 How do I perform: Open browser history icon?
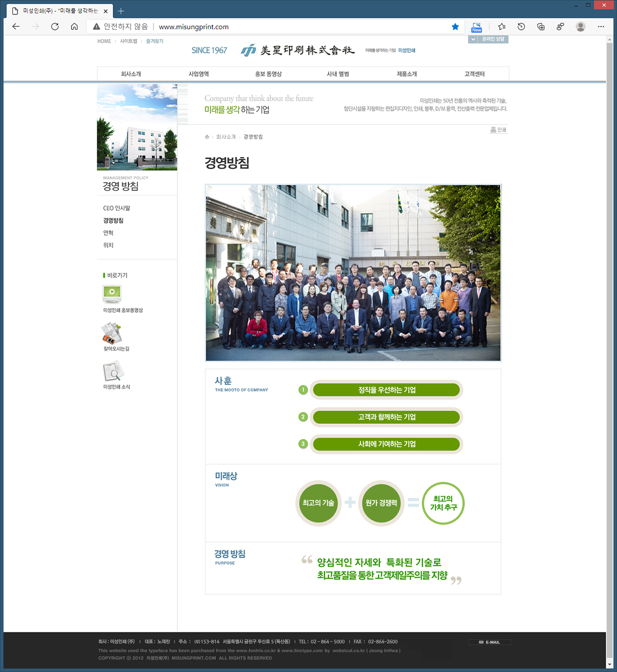coord(521,27)
